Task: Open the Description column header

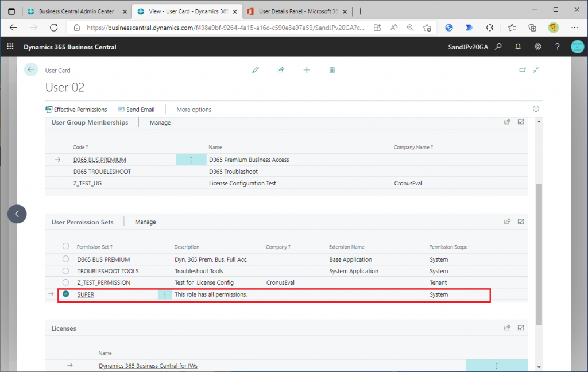Action: (187, 247)
